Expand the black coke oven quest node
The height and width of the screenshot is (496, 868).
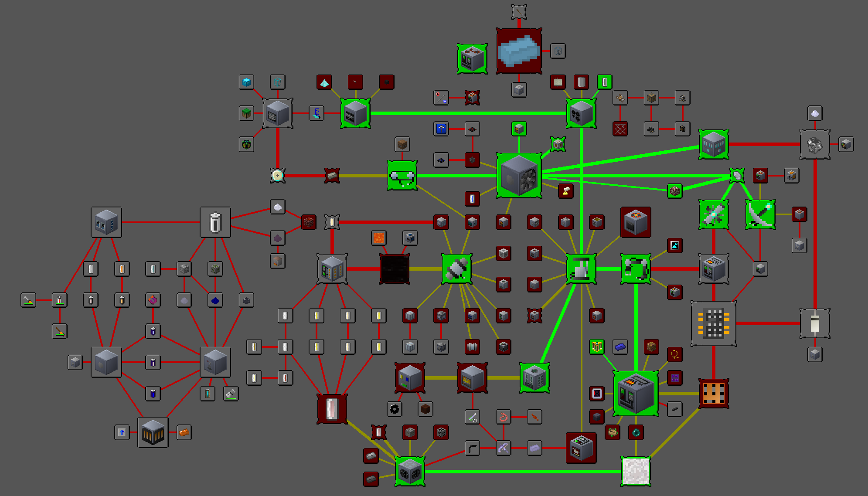395,269
